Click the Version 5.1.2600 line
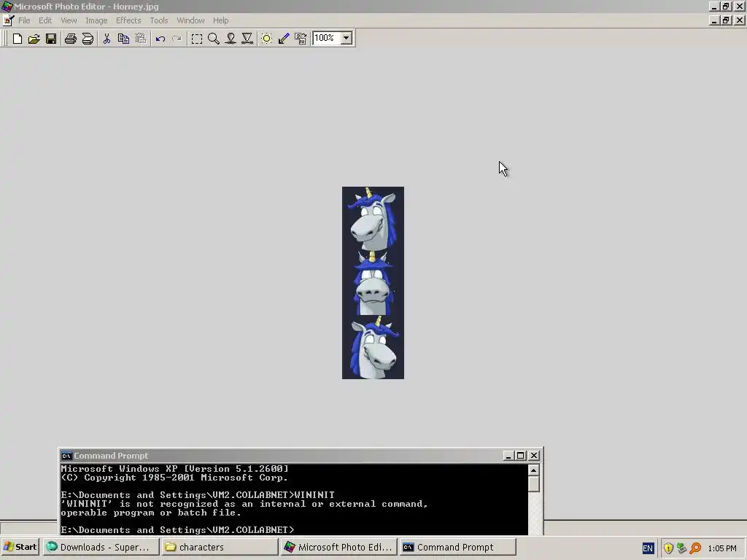 tap(174, 469)
